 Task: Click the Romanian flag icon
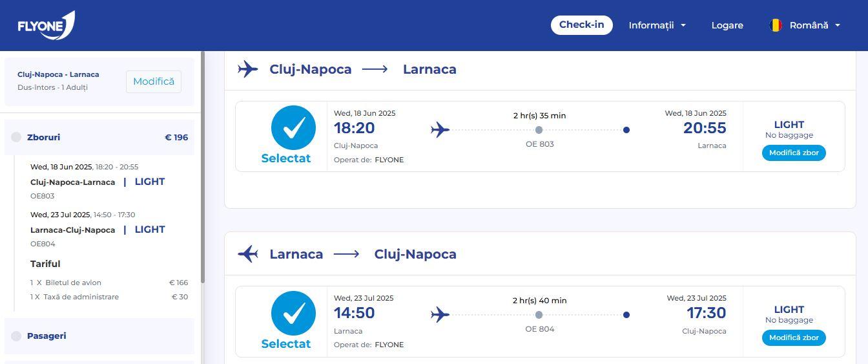point(776,25)
